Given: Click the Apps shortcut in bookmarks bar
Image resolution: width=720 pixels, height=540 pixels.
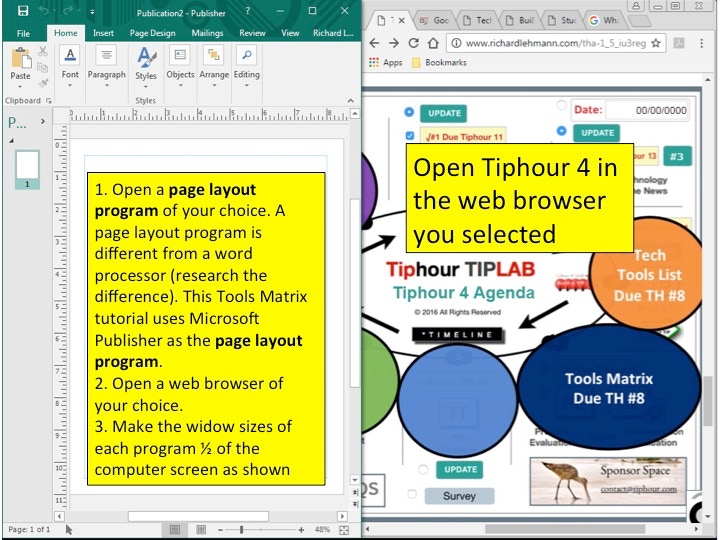Looking at the screenshot, I should pyautogui.click(x=386, y=62).
